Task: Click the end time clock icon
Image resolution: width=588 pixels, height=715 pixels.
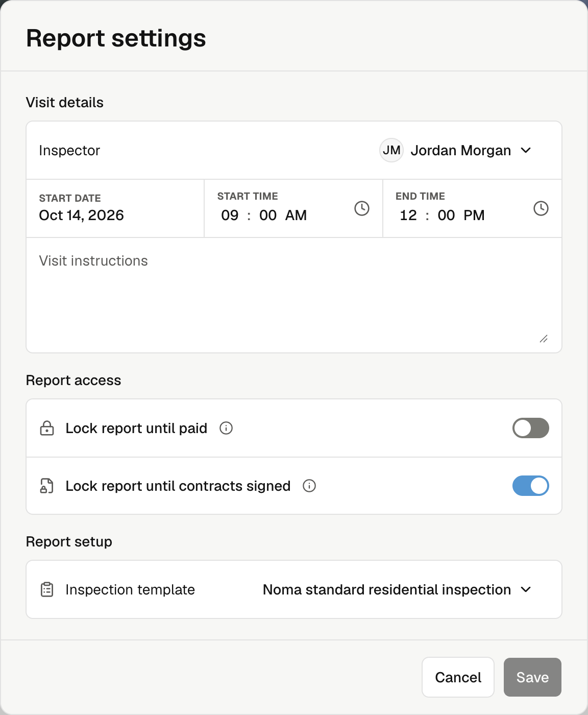Action: click(x=541, y=208)
